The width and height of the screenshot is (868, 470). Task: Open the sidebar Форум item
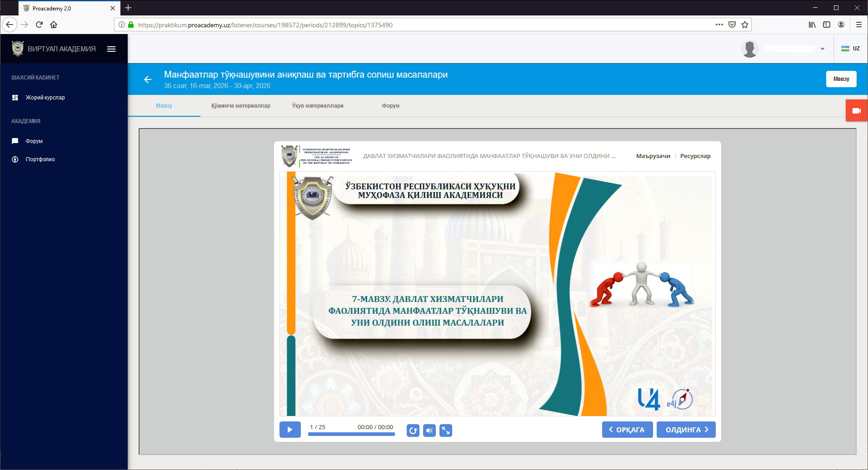[x=34, y=141]
